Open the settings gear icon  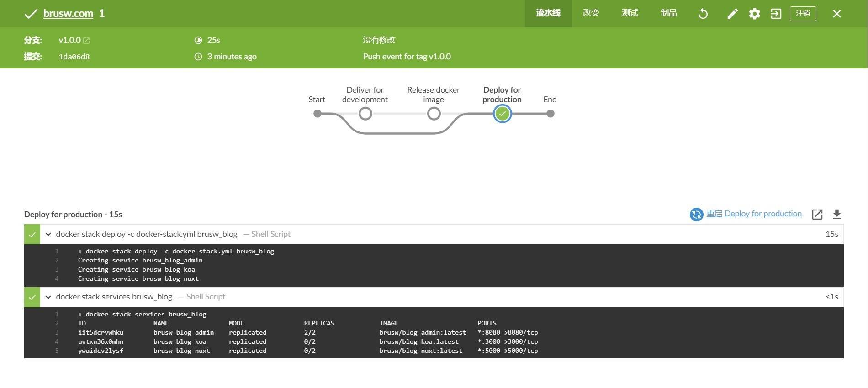(x=754, y=14)
